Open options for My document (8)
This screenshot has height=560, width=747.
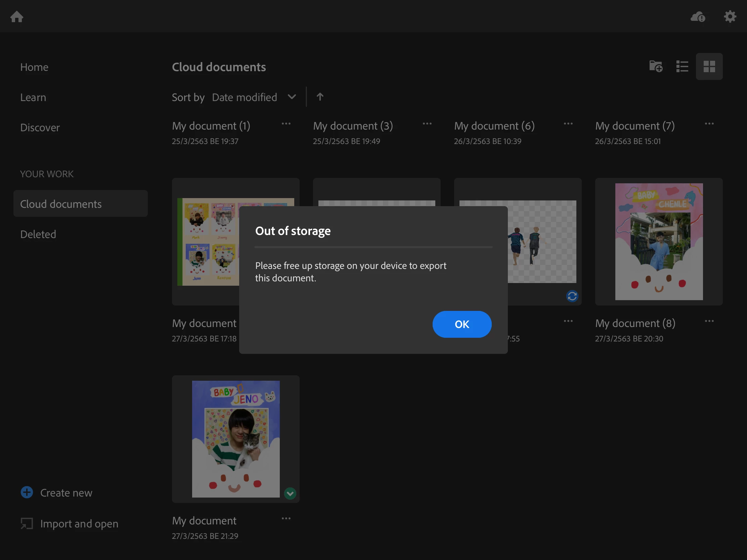click(x=709, y=321)
